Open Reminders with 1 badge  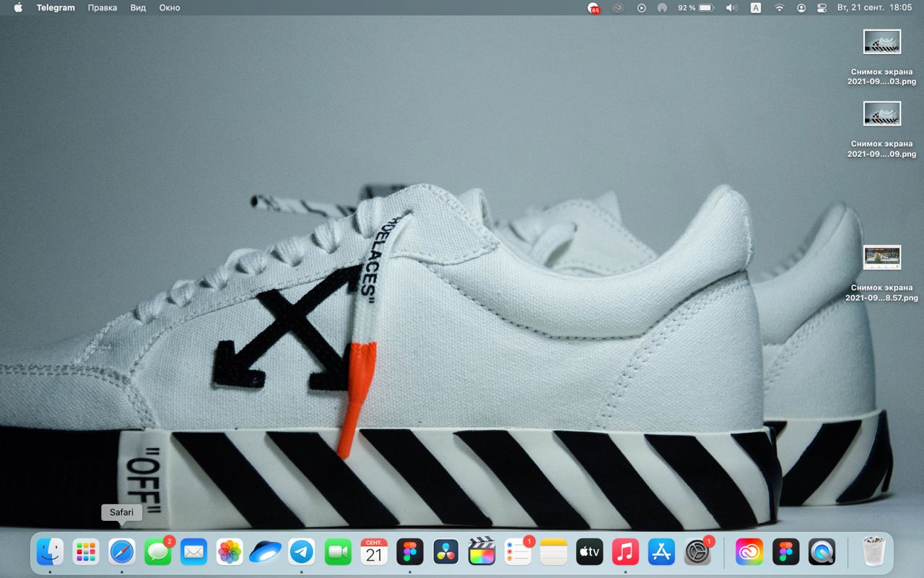pyautogui.click(x=518, y=553)
